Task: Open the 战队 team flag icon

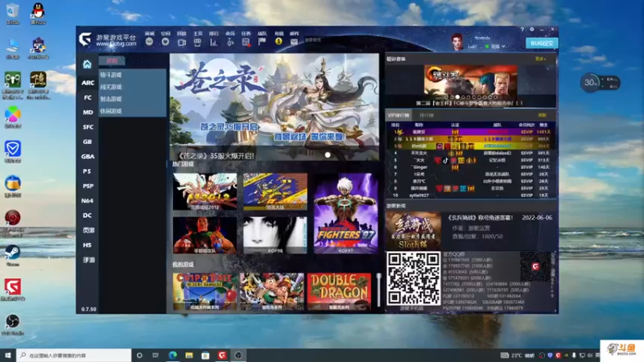Action: pyautogui.click(x=262, y=42)
